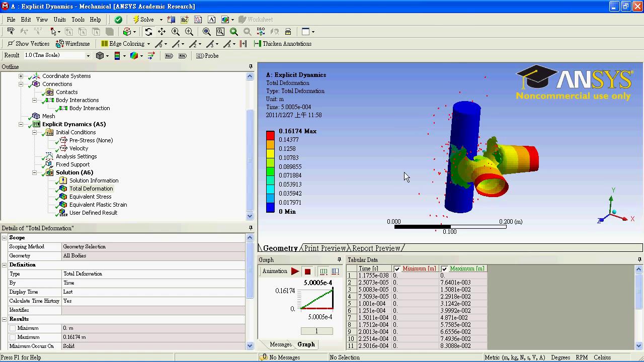Screen dimensions: 644x362
Task: Click the Solve lightning bolt button
Action: [x=143, y=20]
